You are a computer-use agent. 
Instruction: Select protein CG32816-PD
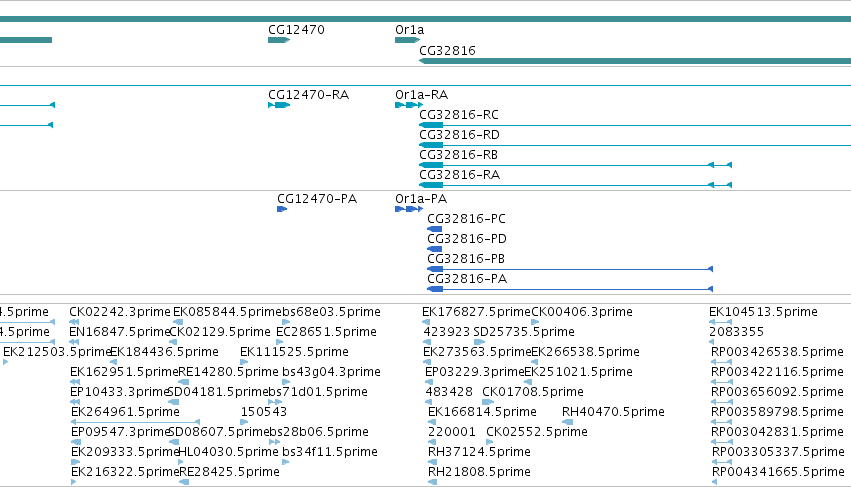click(x=467, y=239)
